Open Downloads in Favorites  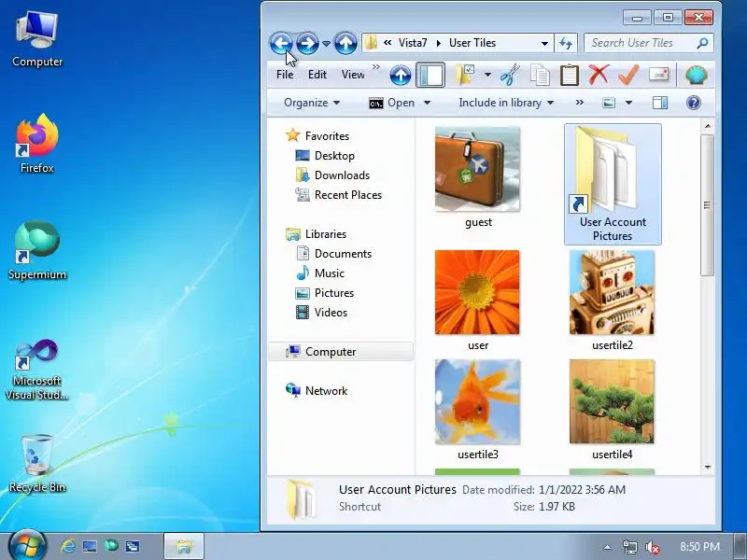332,175
